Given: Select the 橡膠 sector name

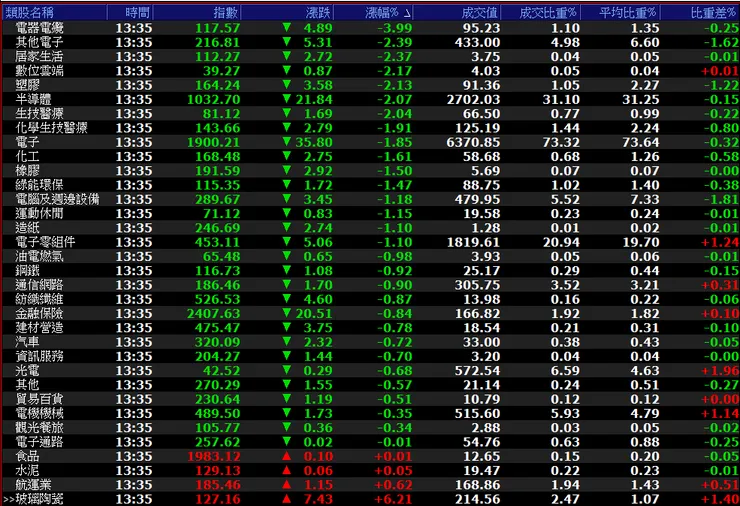Looking at the screenshot, I should point(27,171).
